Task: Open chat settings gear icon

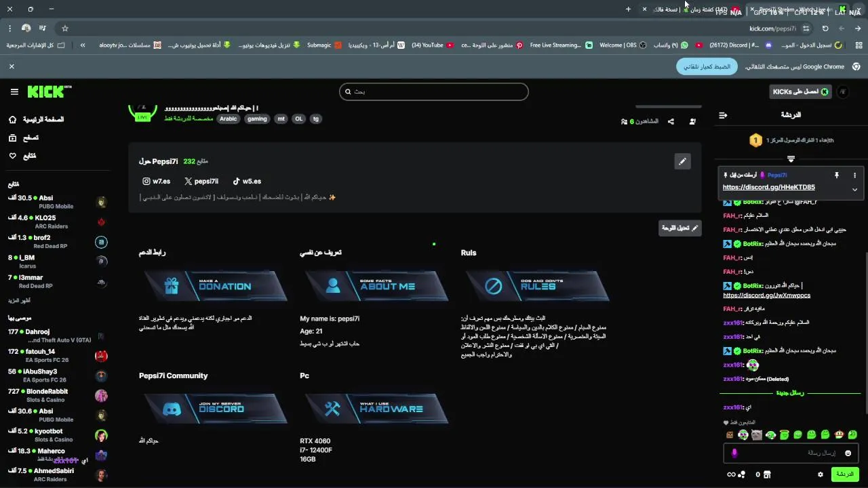Action: (x=820, y=474)
